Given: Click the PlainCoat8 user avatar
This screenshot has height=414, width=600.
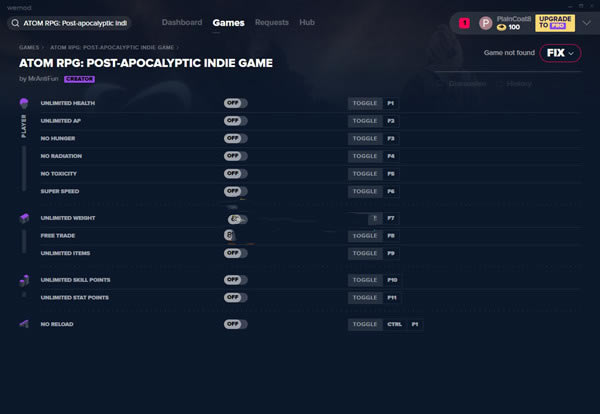Looking at the screenshot, I should (485, 22).
